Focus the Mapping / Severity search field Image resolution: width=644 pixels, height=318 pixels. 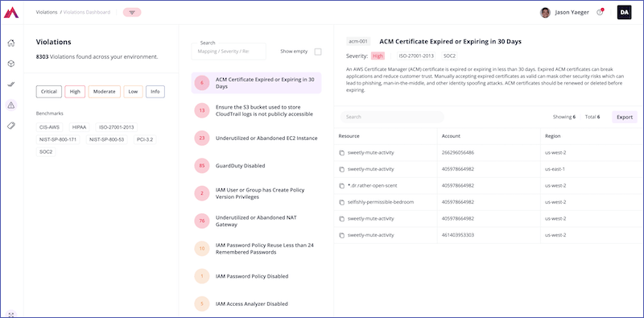coord(229,52)
